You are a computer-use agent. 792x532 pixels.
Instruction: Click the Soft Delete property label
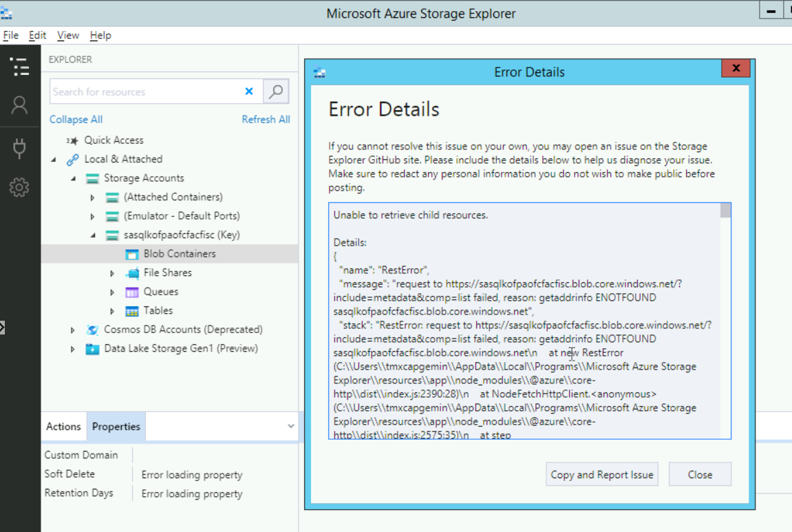(x=69, y=474)
